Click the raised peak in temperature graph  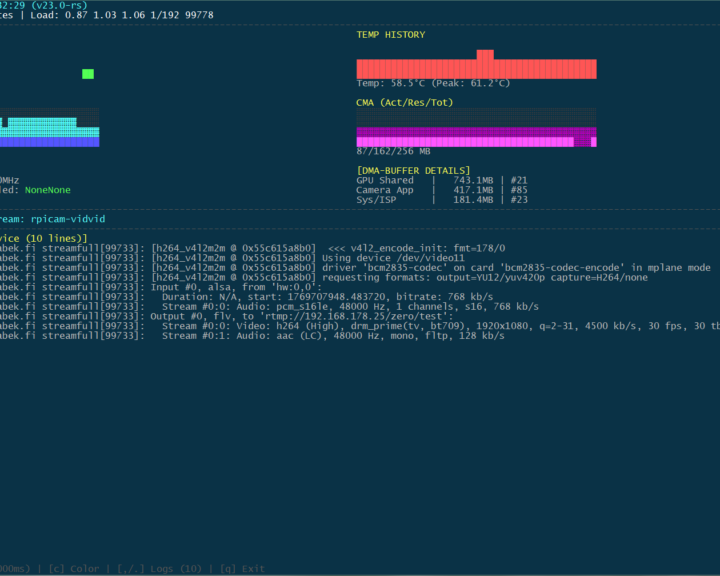[x=485, y=54]
